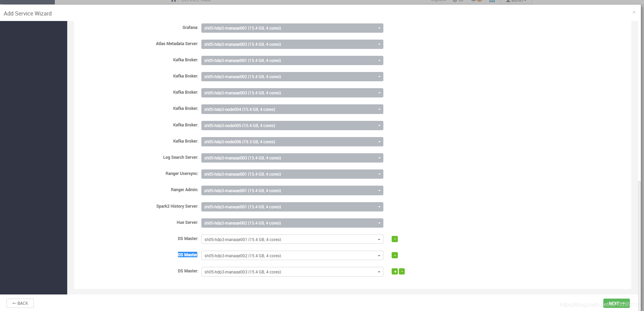Open Kafka Broker dropdown showing sh05-hdp3-node004
Image resolution: width=644 pixels, height=311 pixels.
click(x=292, y=109)
